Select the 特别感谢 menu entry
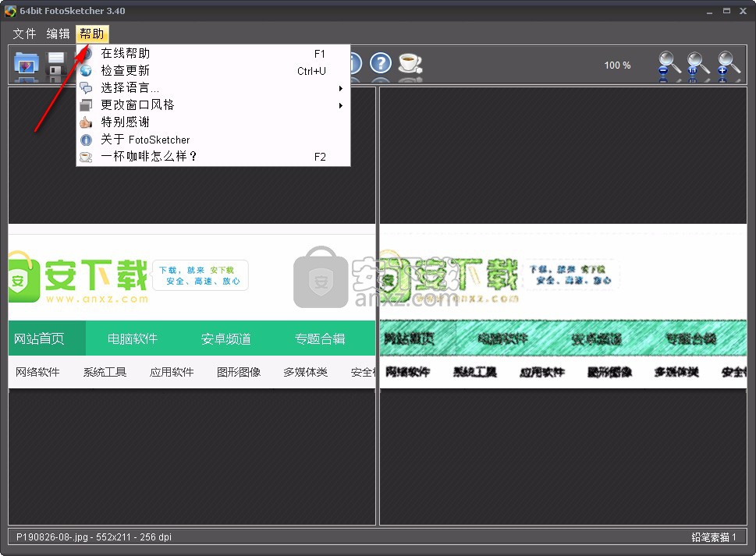Image resolution: width=756 pixels, height=556 pixels. point(213,122)
